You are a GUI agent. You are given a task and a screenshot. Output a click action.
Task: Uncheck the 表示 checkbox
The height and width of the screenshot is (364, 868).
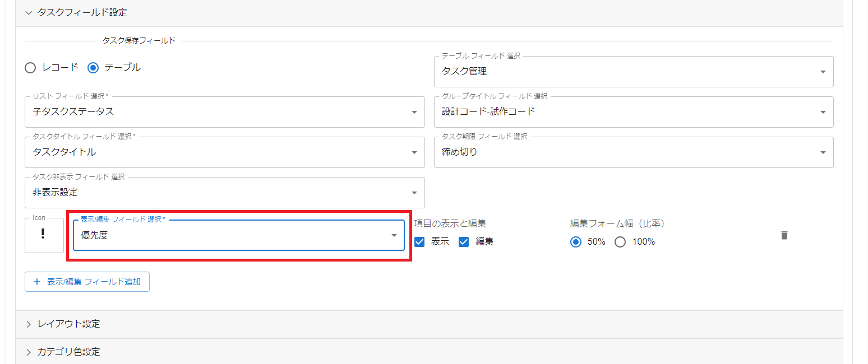[x=419, y=241]
